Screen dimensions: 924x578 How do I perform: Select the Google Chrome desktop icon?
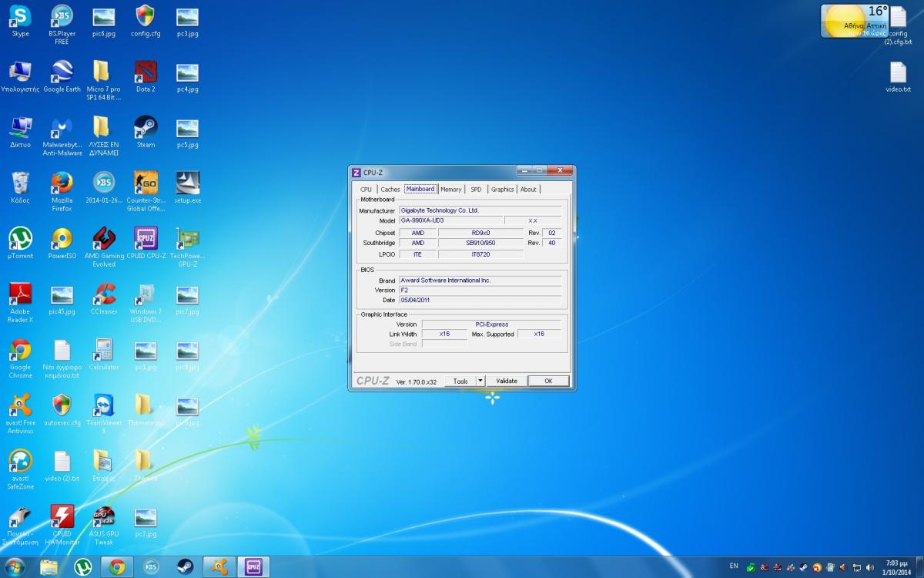click(20, 358)
